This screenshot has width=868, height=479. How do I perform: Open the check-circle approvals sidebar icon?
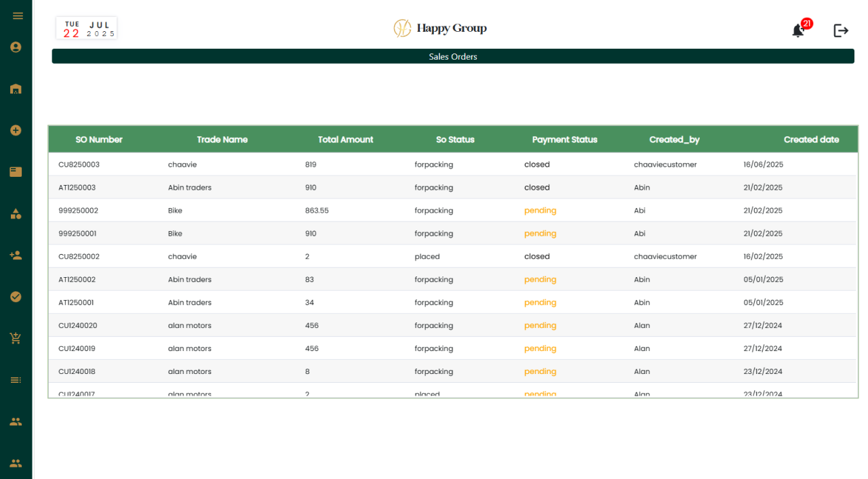[x=16, y=297]
